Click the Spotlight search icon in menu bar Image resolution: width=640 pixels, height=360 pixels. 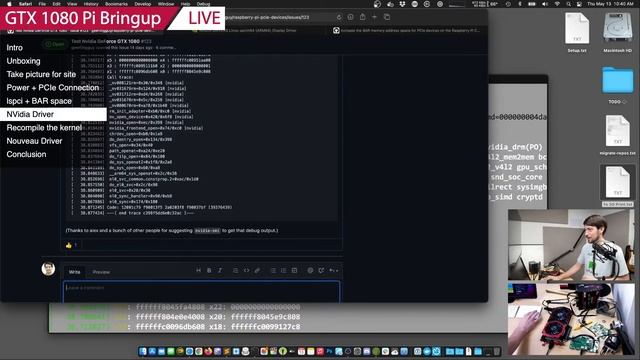[x=568, y=4]
